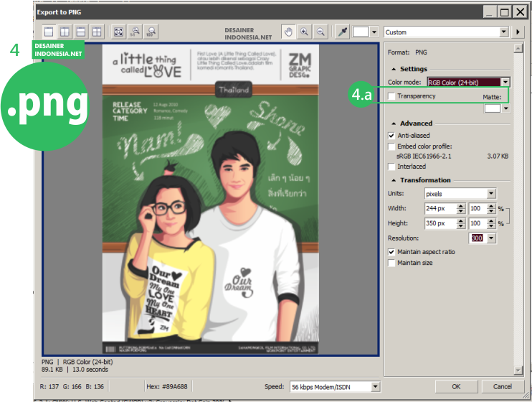Enable the Interlaced checkbox
Image resolution: width=532 pixels, height=402 pixels.
click(x=391, y=167)
